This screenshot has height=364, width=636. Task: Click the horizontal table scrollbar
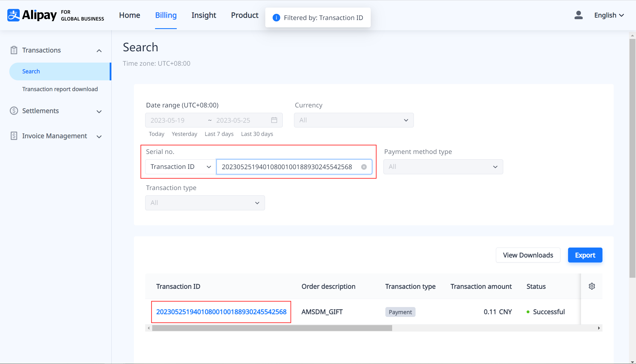272,328
